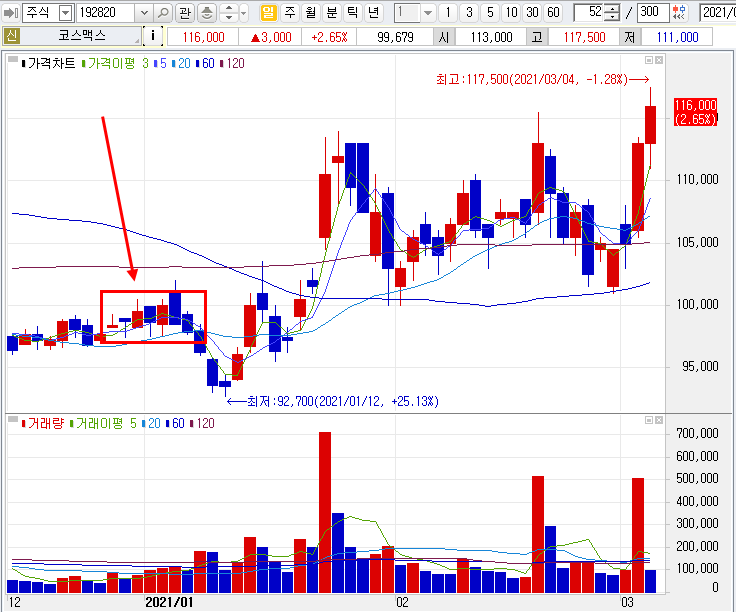Maximize the price chart panel
The height and width of the screenshot is (612, 736).
(649, 60)
